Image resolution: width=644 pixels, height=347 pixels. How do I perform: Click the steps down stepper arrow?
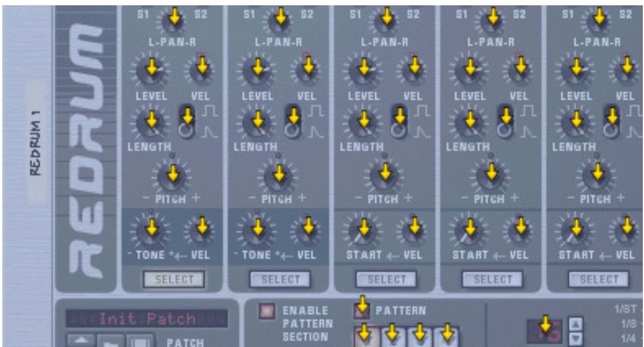coord(575,339)
